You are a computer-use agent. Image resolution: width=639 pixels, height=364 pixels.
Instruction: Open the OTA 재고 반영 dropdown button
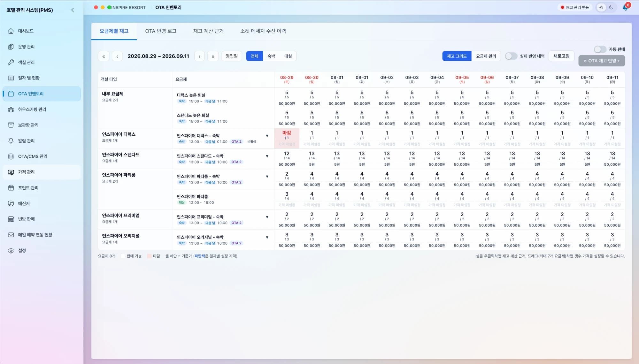(602, 61)
